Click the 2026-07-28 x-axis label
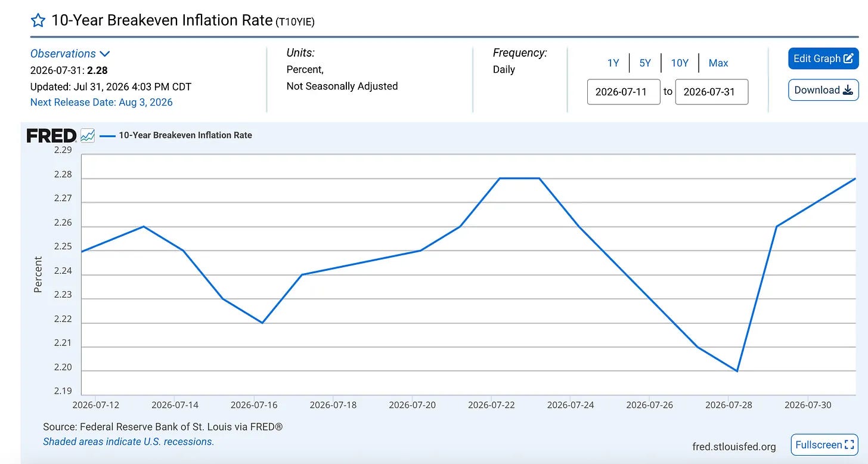Image resolution: width=868 pixels, height=464 pixels. [728, 405]
